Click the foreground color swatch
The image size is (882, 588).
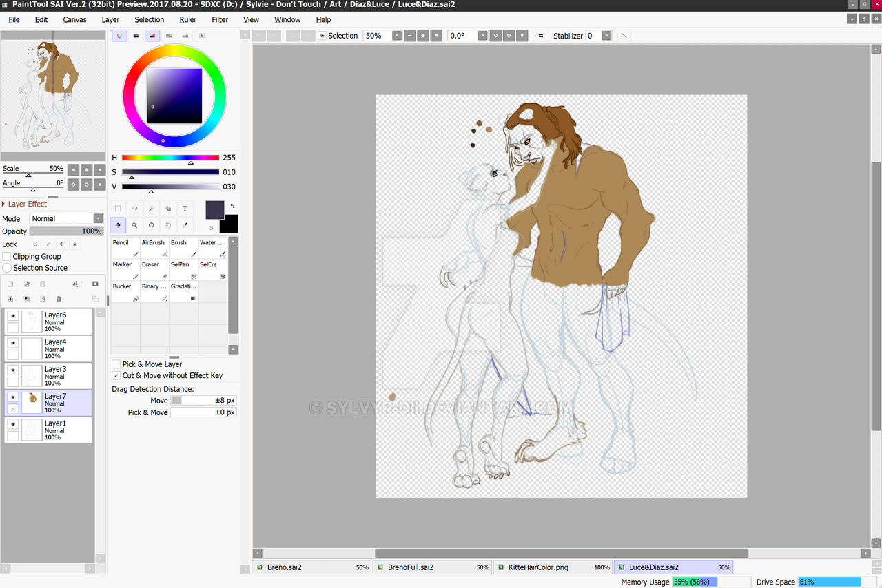click(215, 210)
